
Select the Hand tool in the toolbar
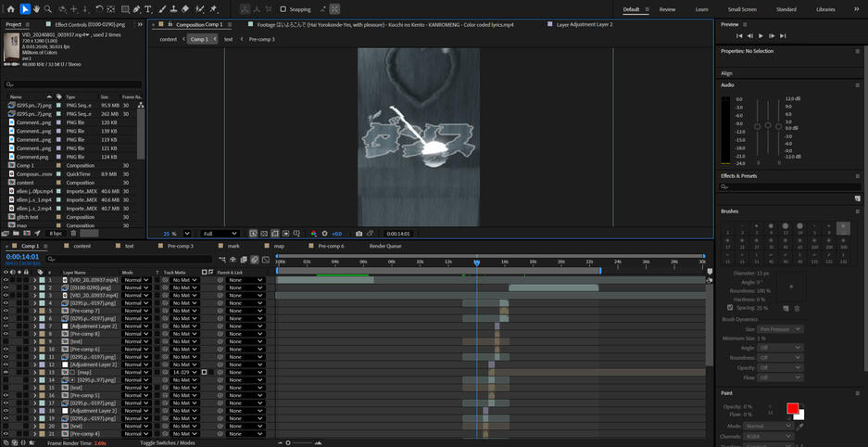pos(36,9)
